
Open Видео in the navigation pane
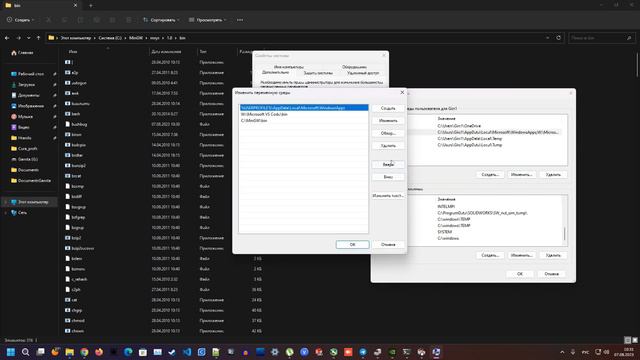(x=24, y=127)
